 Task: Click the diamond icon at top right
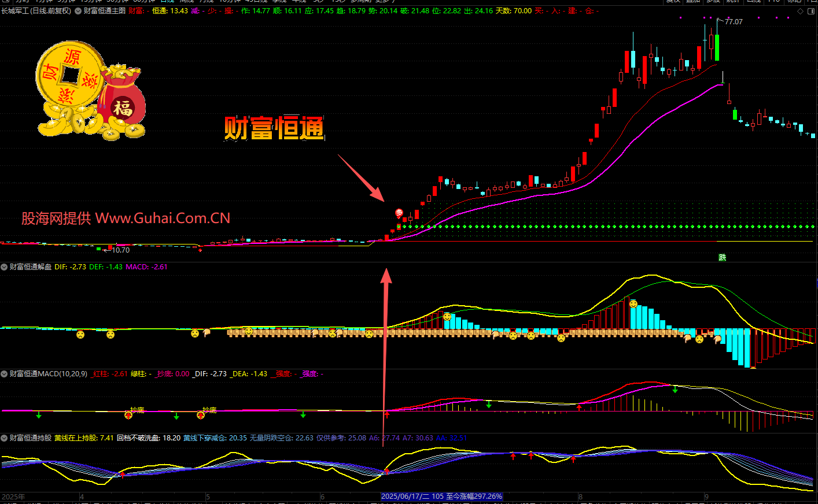[801, 11]
